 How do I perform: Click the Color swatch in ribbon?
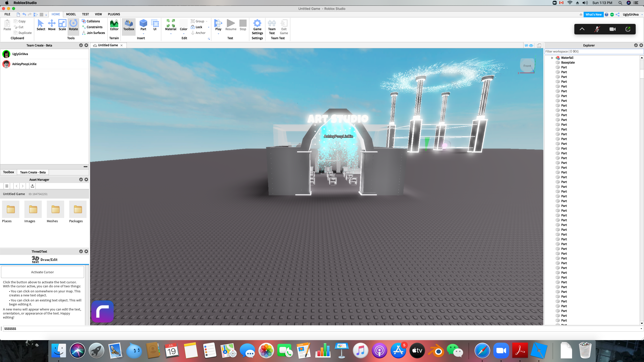184,23
